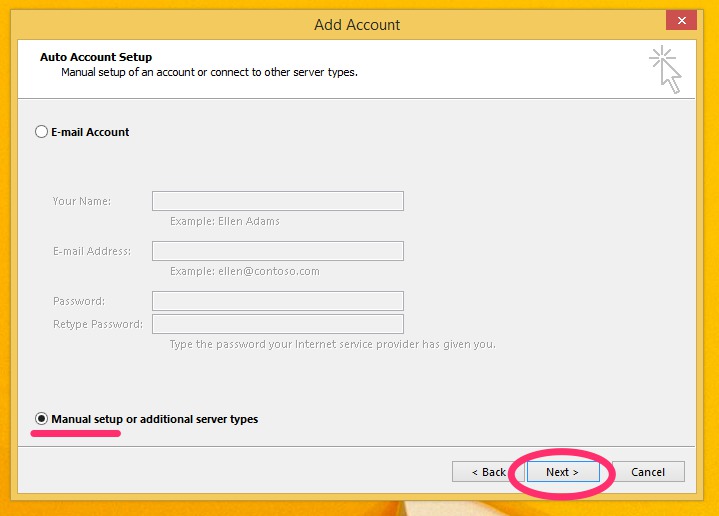Viewport: 719px width, 516px height.
Task: Click the 'Example: ellen@contoso.com' hint text
Action: (245, 271)
